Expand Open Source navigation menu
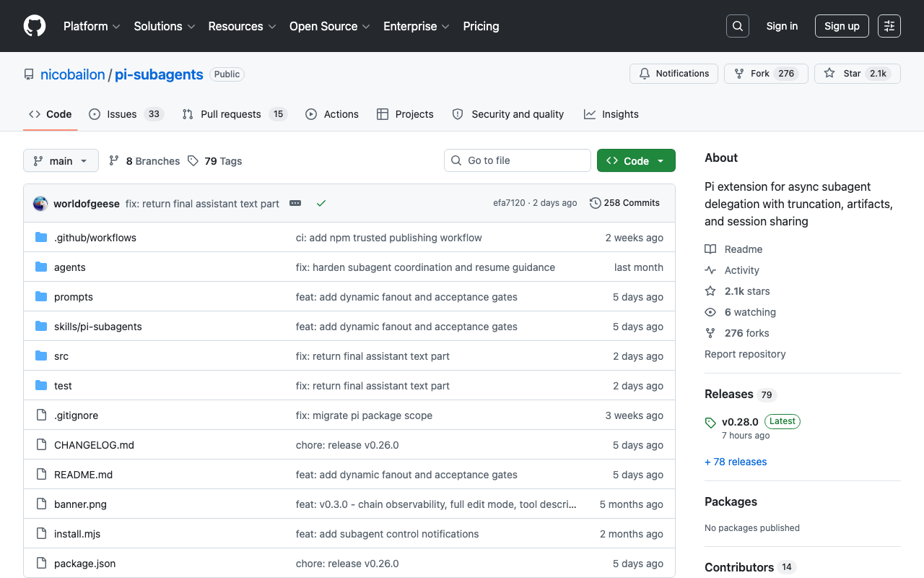The image size is (924, 578). pyautogui.click(x=330, y=26)
